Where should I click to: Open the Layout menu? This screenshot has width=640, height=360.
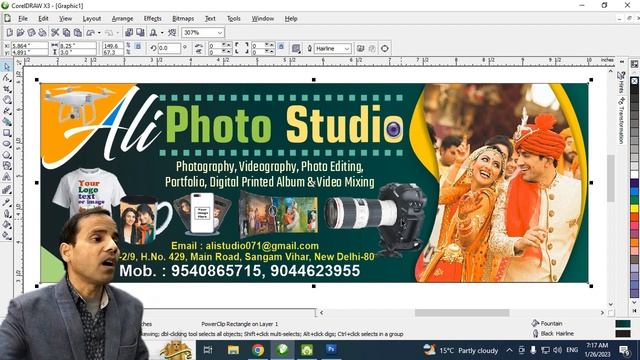click(x=91, y=19)
